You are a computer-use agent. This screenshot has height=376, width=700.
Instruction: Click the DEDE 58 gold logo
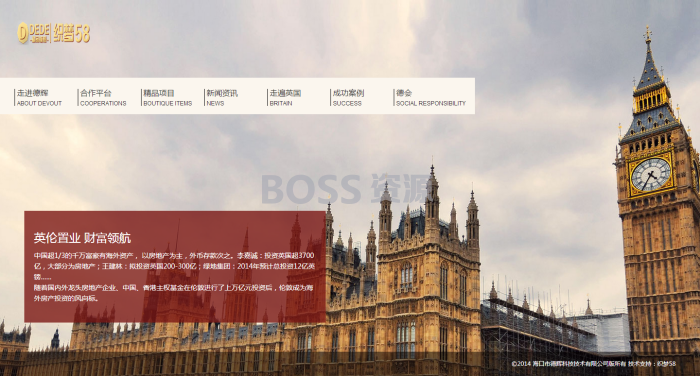tap(54, 33)
